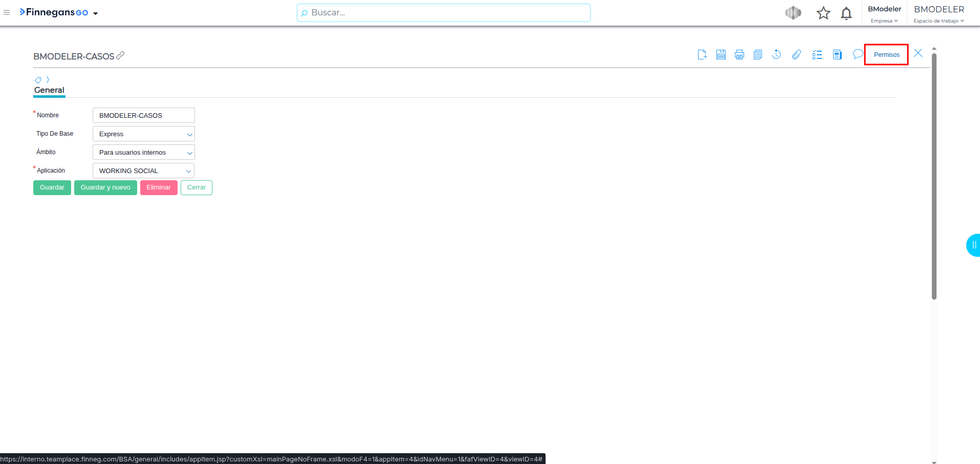This screenshot has width=980, height=464.
Task: Duplicate record with copy pages icon
Action: point(758,54)
